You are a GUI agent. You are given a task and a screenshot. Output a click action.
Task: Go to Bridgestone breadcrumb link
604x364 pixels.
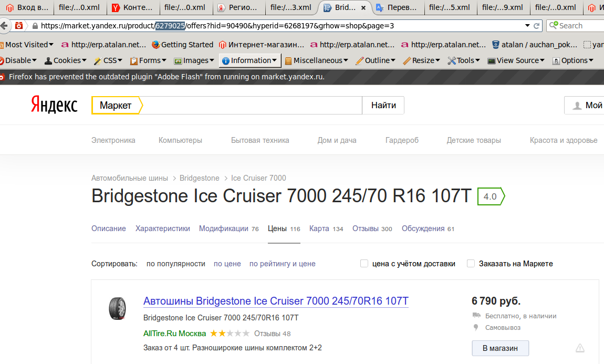(199, 178)
